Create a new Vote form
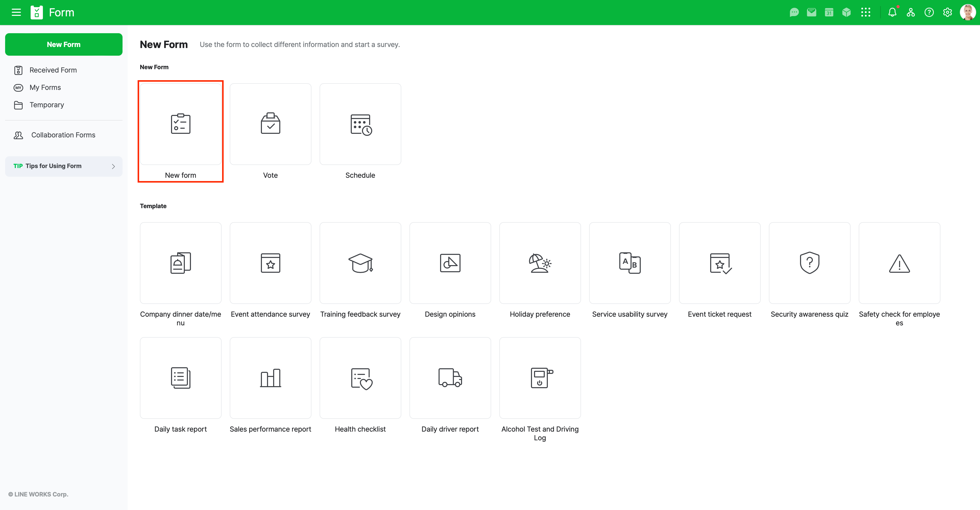The width and height of the screenshot is (980, 510). click(270, 124)
